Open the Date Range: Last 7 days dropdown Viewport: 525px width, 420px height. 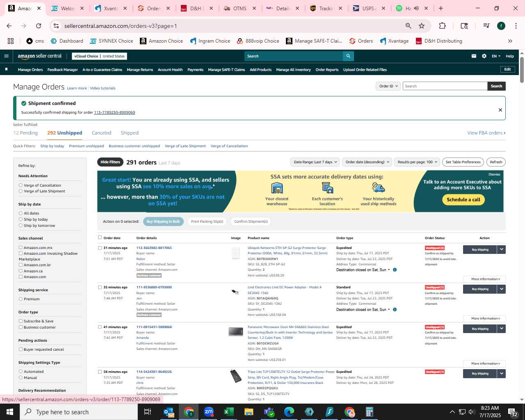[x=315, y=162]
